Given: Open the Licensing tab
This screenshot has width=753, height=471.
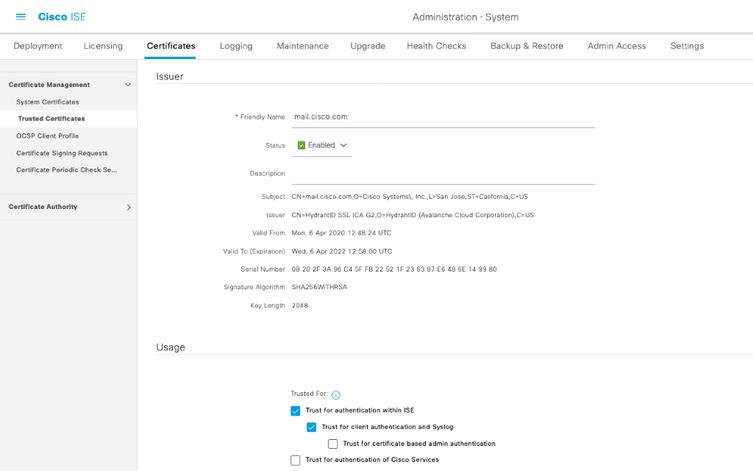Looking at the screenshot, I should 103,46.
